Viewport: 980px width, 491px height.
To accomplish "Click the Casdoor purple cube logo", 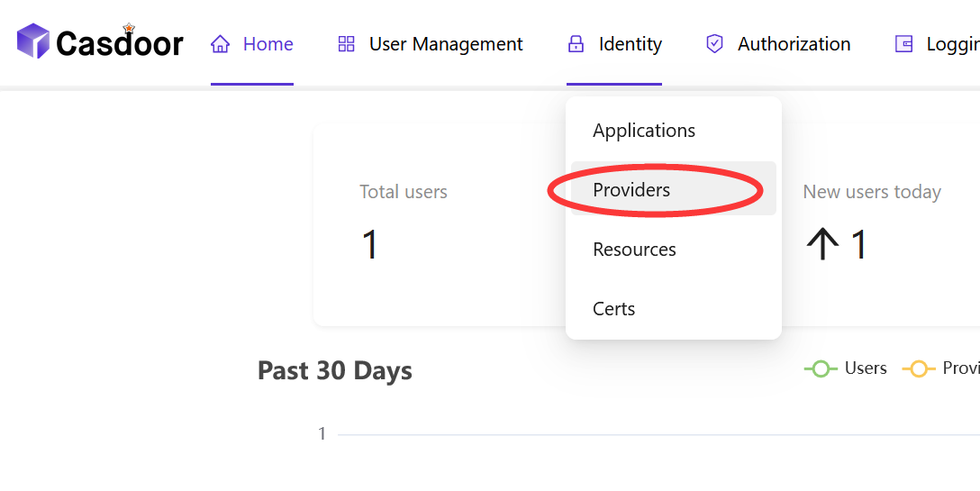I will coord(33,42).
